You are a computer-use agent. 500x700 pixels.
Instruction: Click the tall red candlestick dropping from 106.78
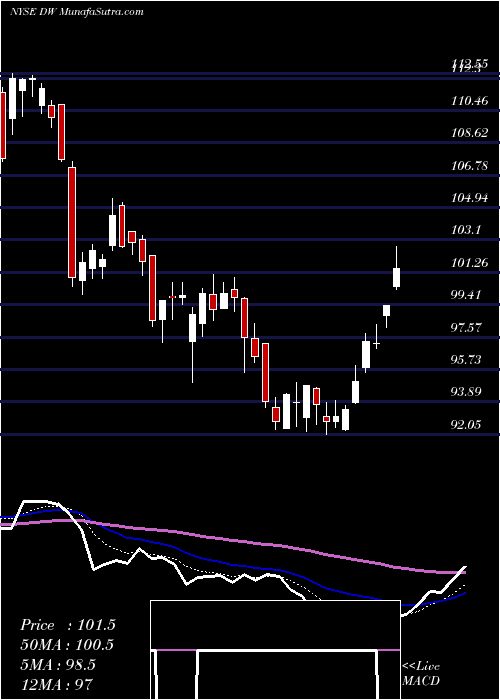point(72,222)
